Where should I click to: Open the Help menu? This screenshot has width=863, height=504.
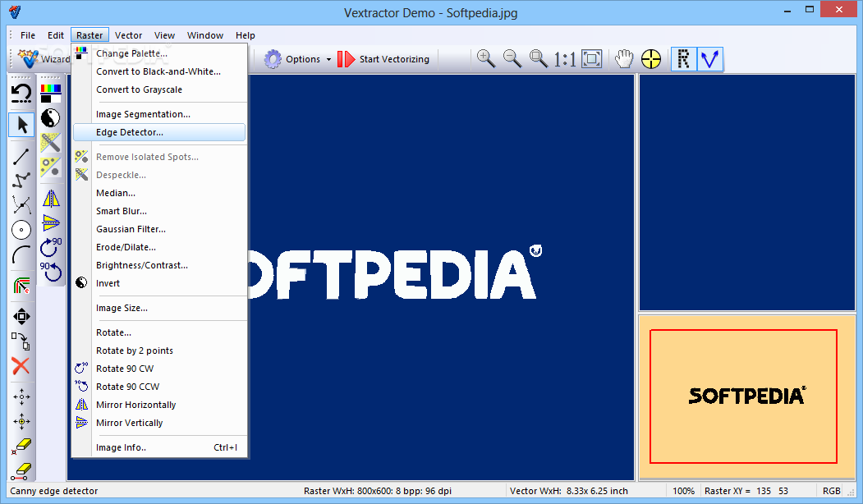tap(245, 35)
